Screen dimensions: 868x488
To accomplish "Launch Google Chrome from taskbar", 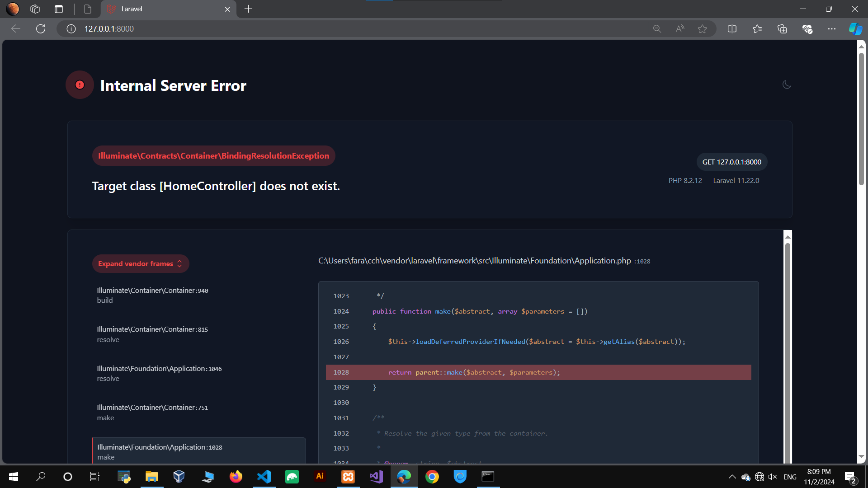I will click(432, 476).
